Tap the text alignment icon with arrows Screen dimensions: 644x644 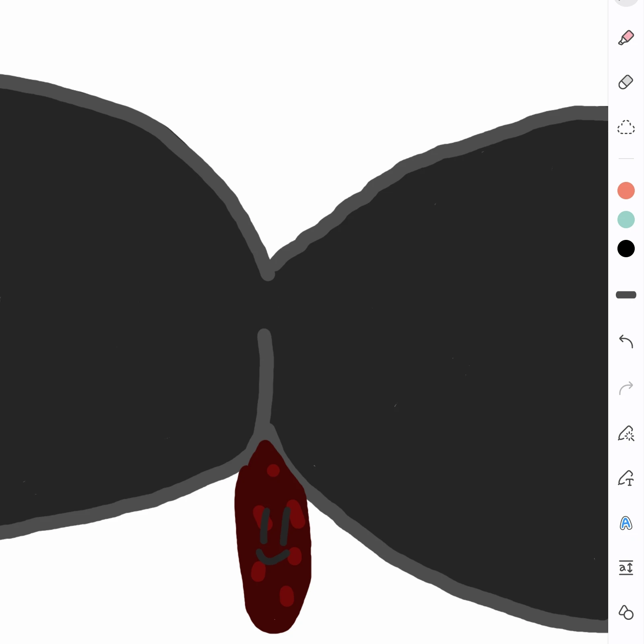pos(626,568)
